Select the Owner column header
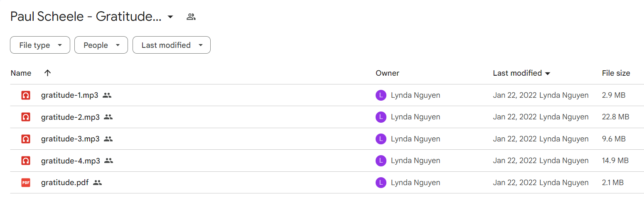This screenshot has height=208, width=644. click(387, 73)
